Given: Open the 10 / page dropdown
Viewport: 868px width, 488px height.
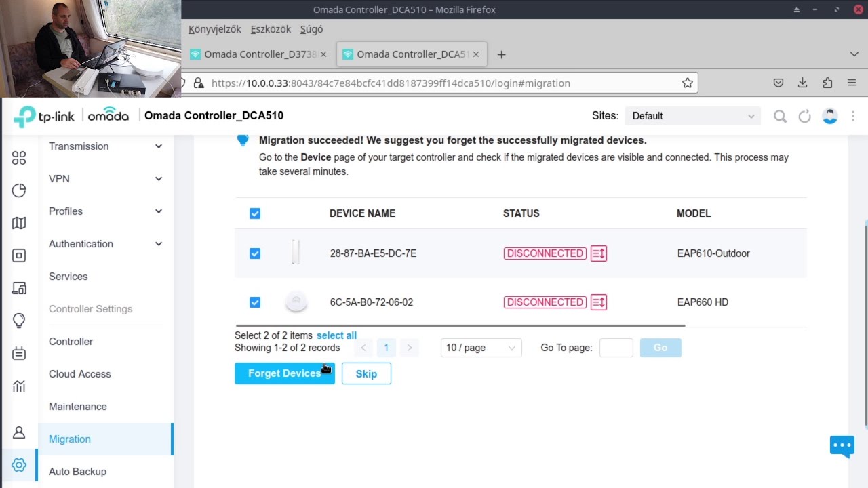Looking at the screenshot, I should tap(481, 348).
